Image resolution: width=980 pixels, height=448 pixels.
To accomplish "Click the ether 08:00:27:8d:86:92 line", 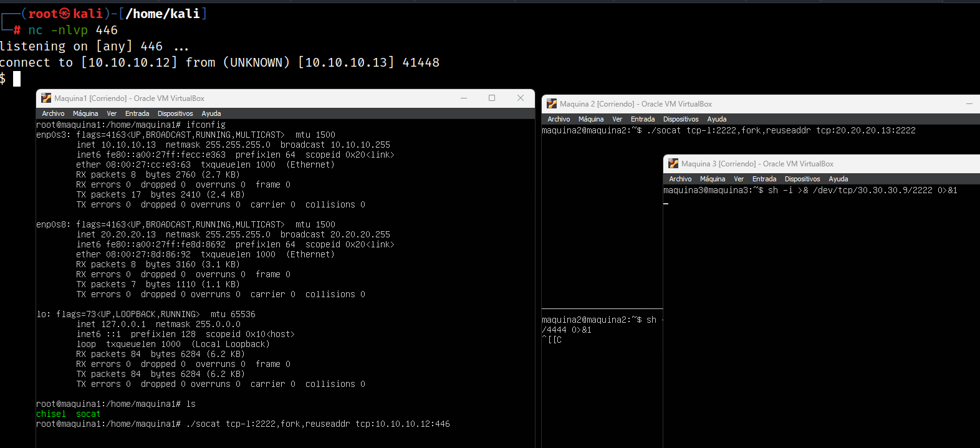I will click(206, 254).
